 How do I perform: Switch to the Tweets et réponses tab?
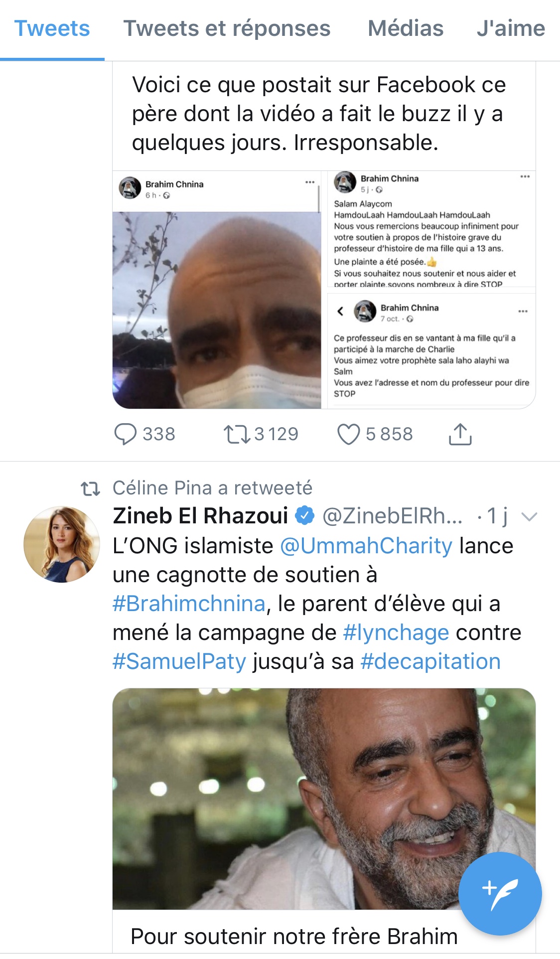pyautogui.click(x=227, y=29)
